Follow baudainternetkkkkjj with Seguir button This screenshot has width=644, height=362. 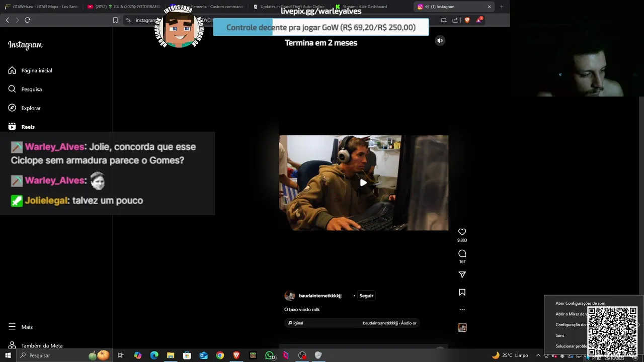(366, 296)
